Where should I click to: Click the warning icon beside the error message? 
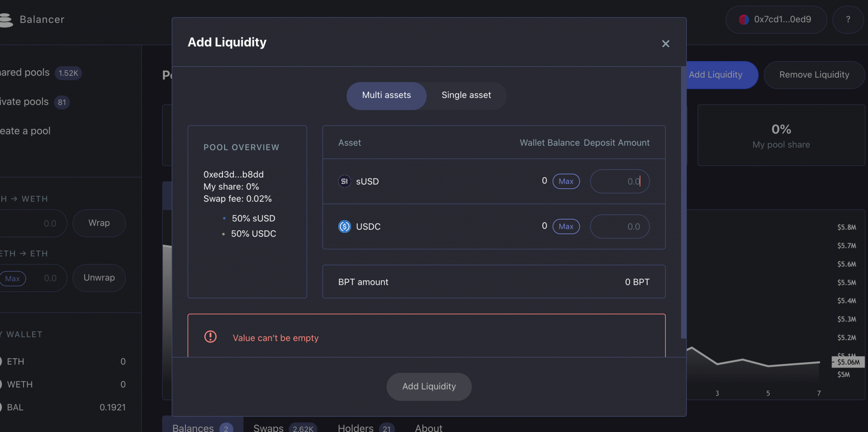210,337
